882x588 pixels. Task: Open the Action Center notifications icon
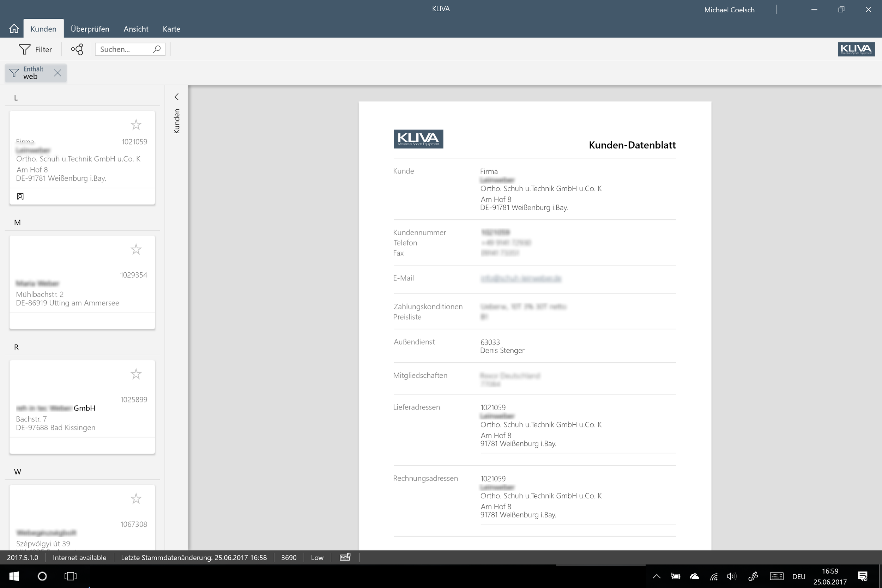coord(863,576)
